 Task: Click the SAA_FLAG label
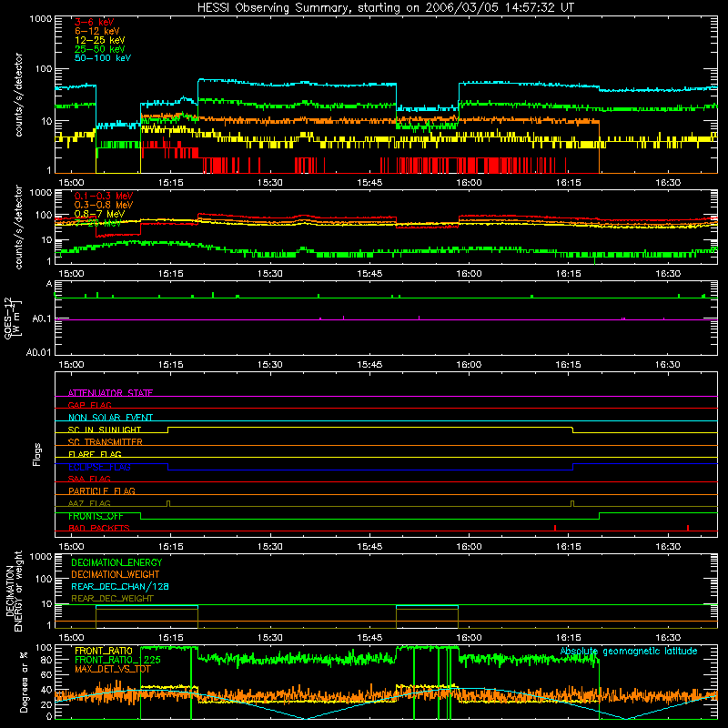[x=89, y=479]
